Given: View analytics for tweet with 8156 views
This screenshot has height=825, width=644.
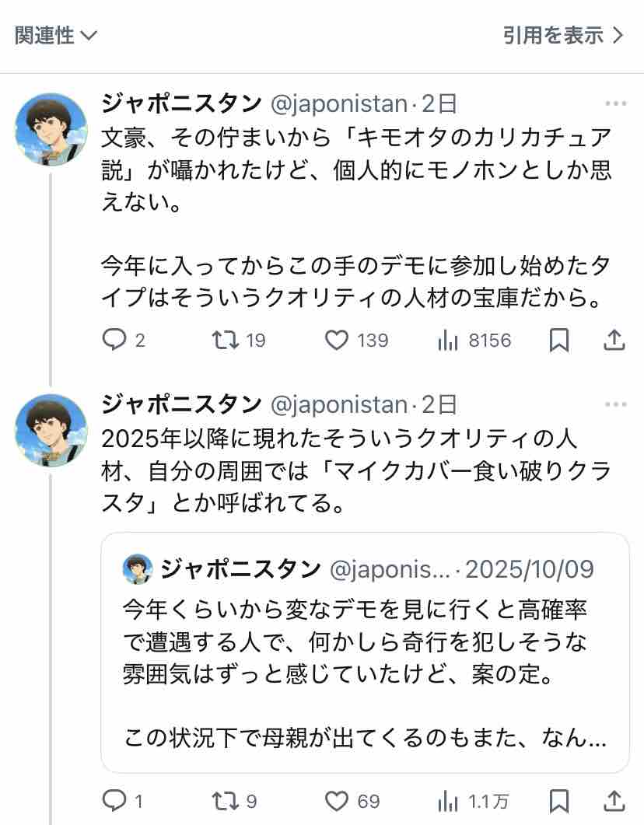Looking at the screenshot, I should (474, 340).
